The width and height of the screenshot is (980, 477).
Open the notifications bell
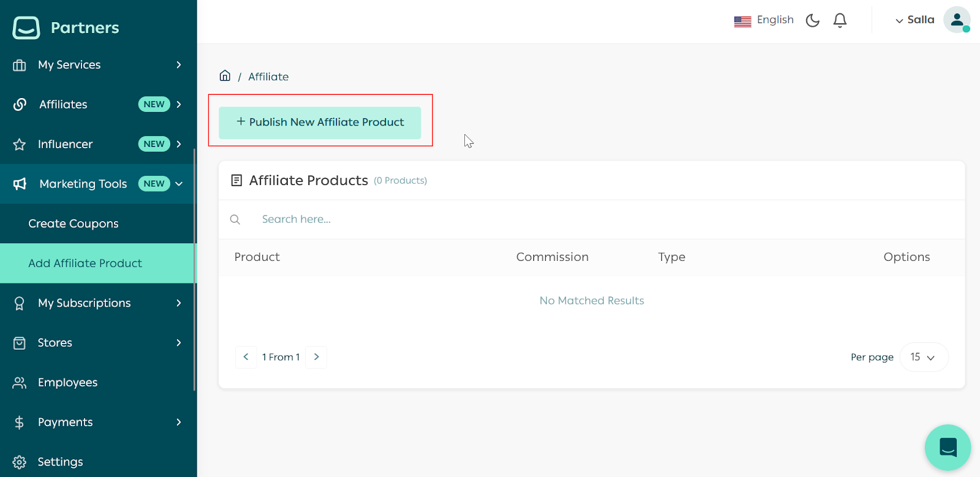coord(840,20)
